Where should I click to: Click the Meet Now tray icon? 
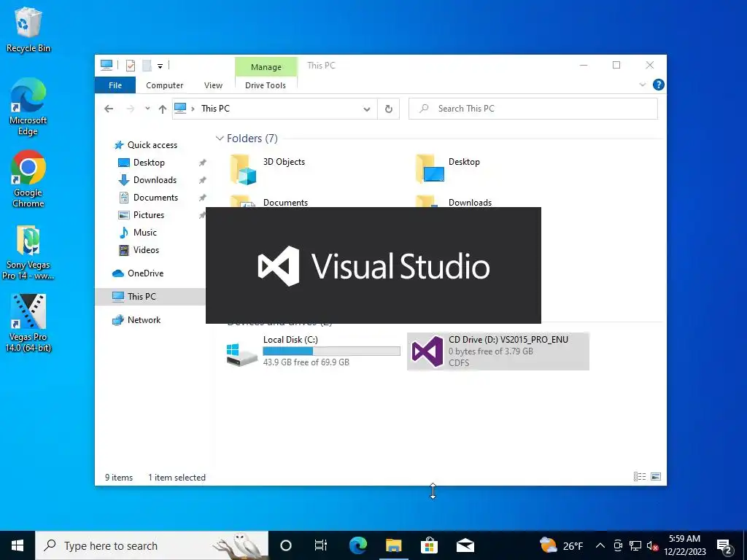(x=618, y=545)
